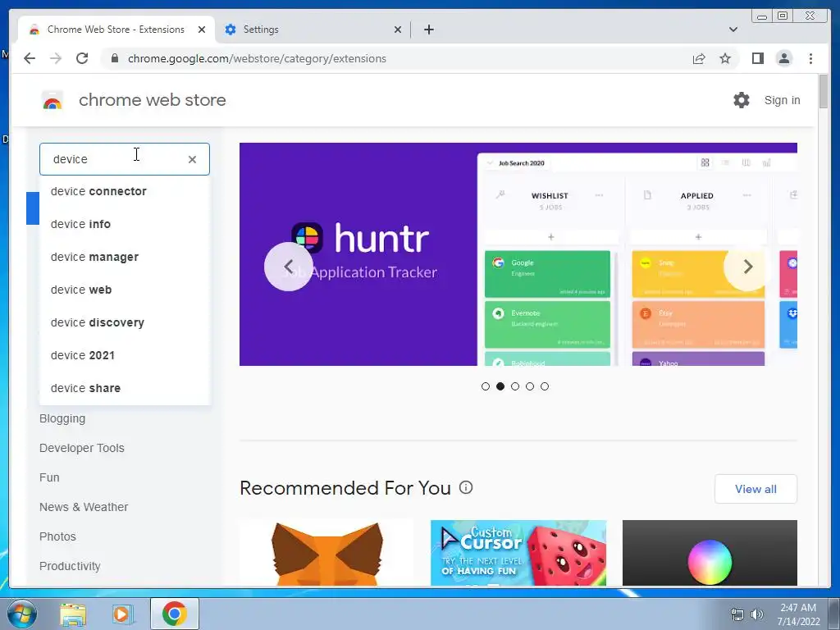This screenshot has width=840, height=630.
Task: Choose the 'device manager' suggestion
Action: point(125,257)
